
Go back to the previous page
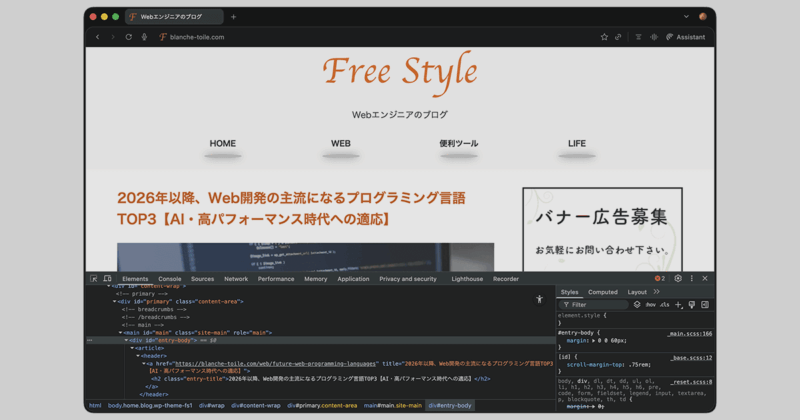click(x=97, y=37)
